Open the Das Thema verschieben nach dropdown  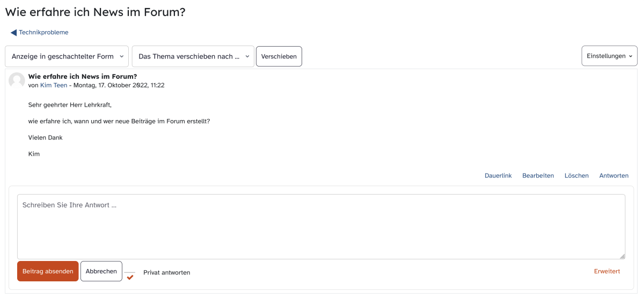pos(193,56)
